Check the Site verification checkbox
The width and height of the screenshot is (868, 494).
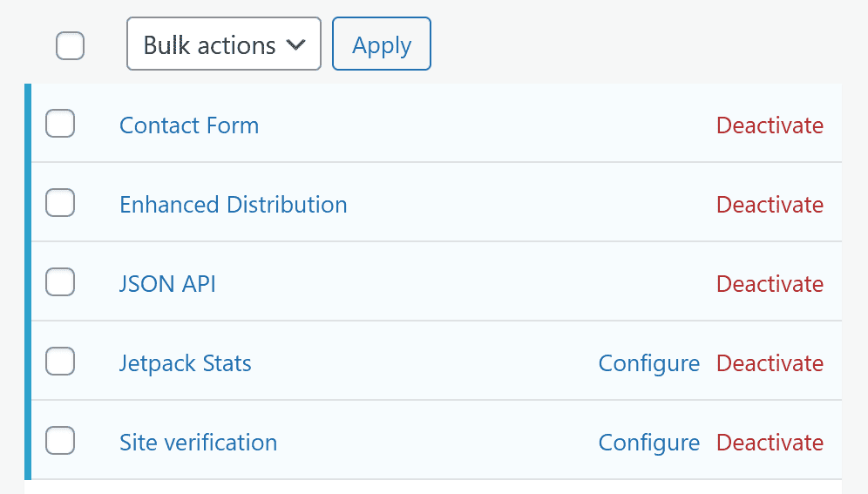(60, 440)
